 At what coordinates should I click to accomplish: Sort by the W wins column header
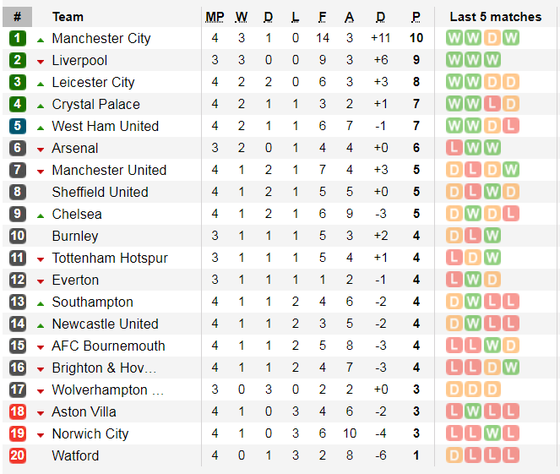click(241, 17)
